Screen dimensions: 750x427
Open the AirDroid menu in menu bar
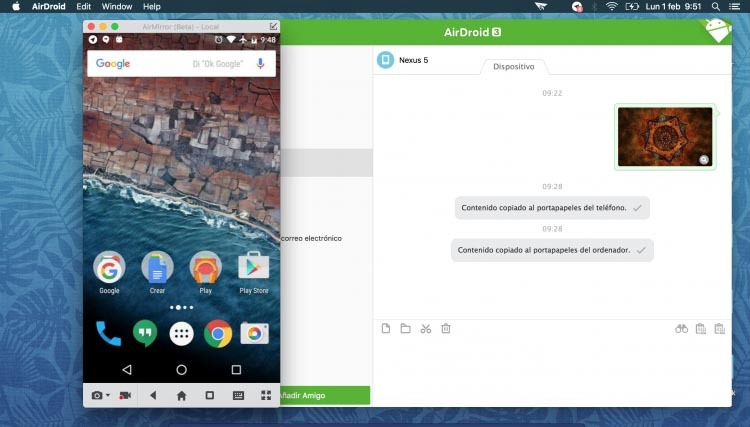coord(48,7)
